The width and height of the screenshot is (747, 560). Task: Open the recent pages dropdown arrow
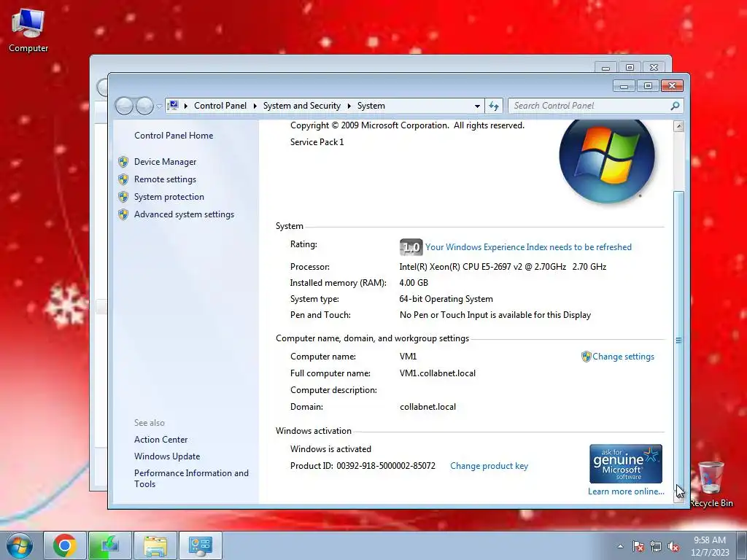(x=158, y=106)
